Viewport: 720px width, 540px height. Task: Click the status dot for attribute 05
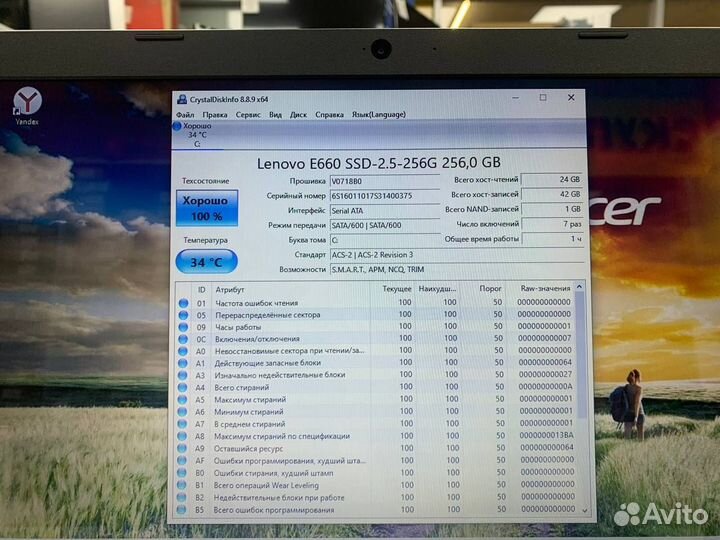[x=183, y=315]
